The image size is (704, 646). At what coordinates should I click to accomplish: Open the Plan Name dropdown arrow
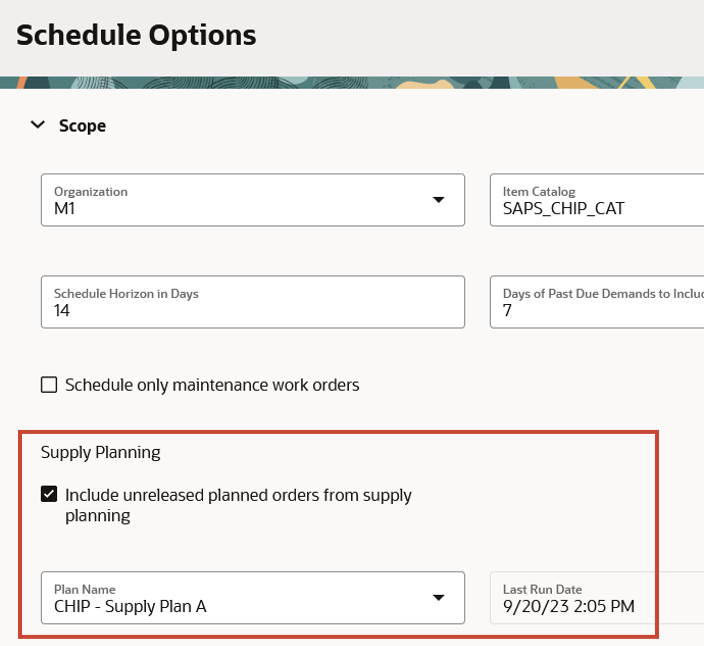(x=438, y=598)
